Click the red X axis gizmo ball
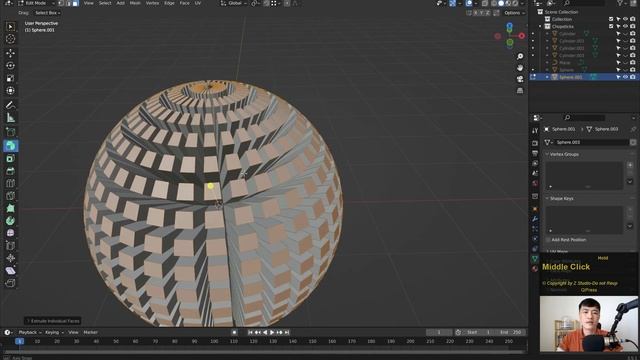The image size is (640, 360). pyautogui.click(x=522, y=36)
